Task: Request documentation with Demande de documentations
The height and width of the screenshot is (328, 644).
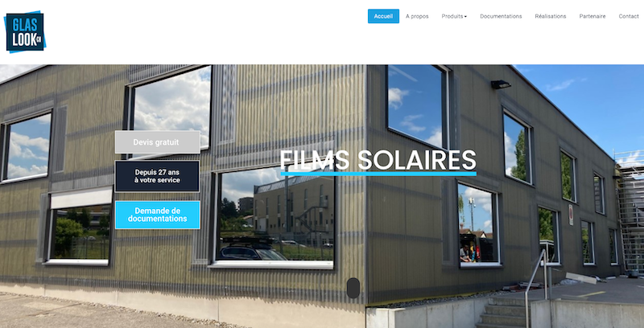Action: (157, 215)
